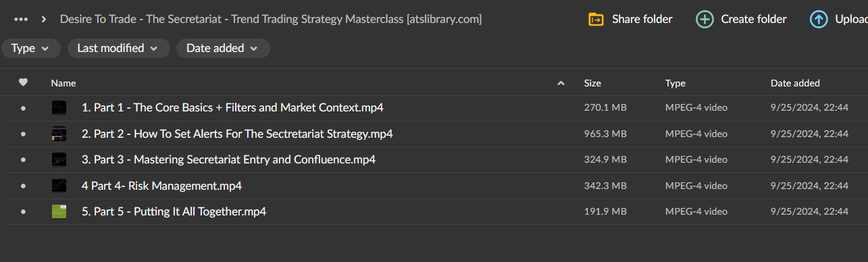Favorite the Part 1 file dot
Viewport: 868px width, 262px height.
point(23,108)
